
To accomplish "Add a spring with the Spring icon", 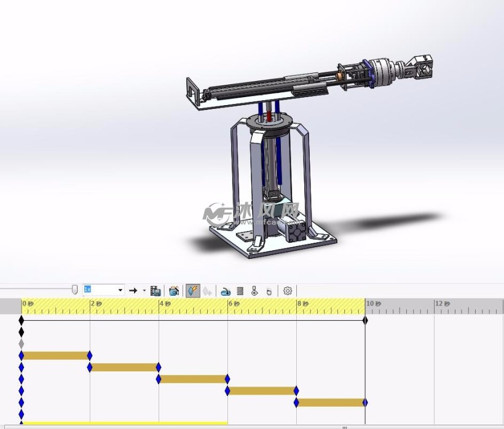I will (240, 291).
